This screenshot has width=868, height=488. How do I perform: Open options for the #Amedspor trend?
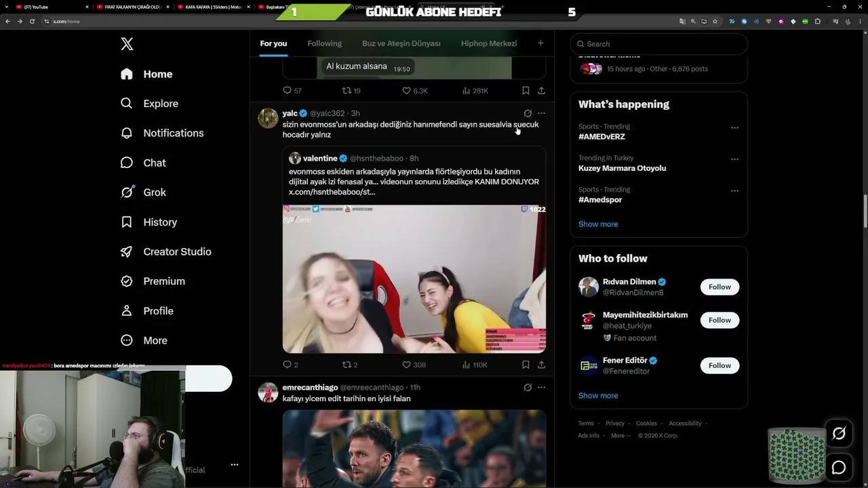[734, 191]
